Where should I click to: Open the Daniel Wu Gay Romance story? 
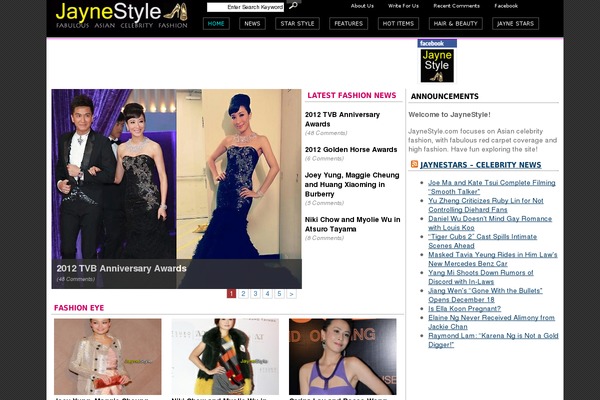click(x=490, y=223)
